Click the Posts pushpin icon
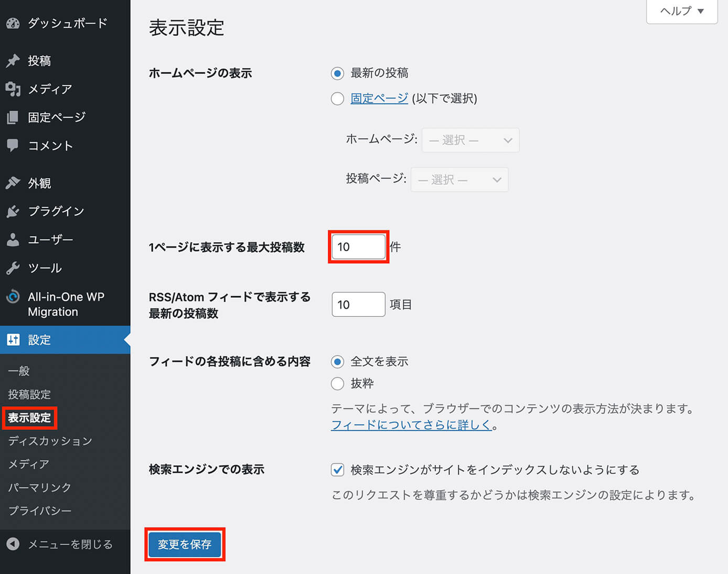 [x=13, y=61]
